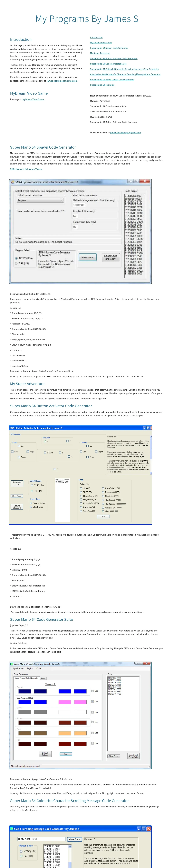
Task: Open the My Super Adventure contents link
Action: point(100,53)
